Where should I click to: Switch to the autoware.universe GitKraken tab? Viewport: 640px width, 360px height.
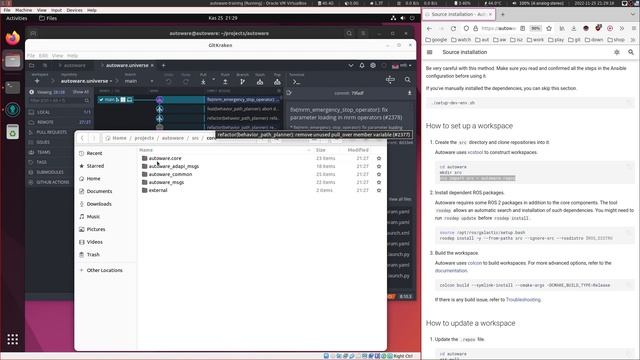tap(127, 65)
